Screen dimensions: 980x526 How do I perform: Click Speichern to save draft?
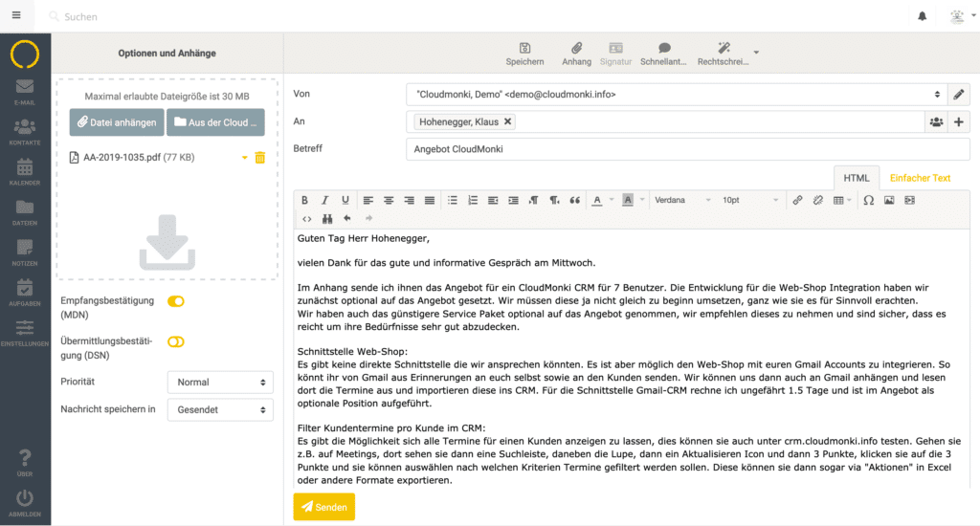[524, 54]
